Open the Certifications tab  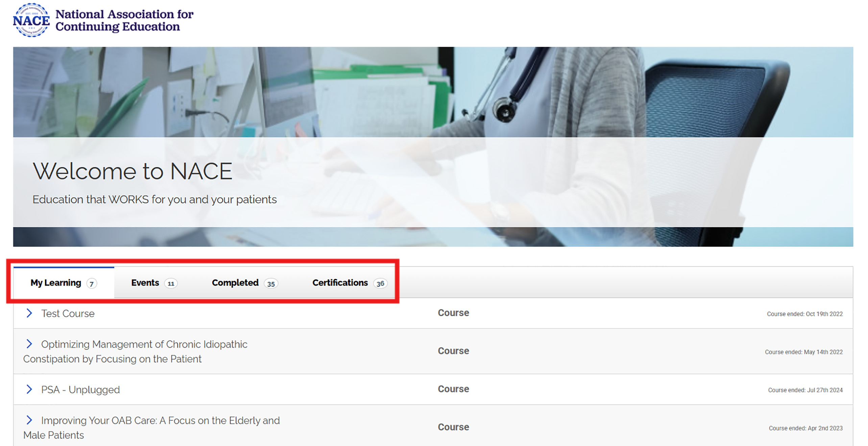tap(340, 283)
